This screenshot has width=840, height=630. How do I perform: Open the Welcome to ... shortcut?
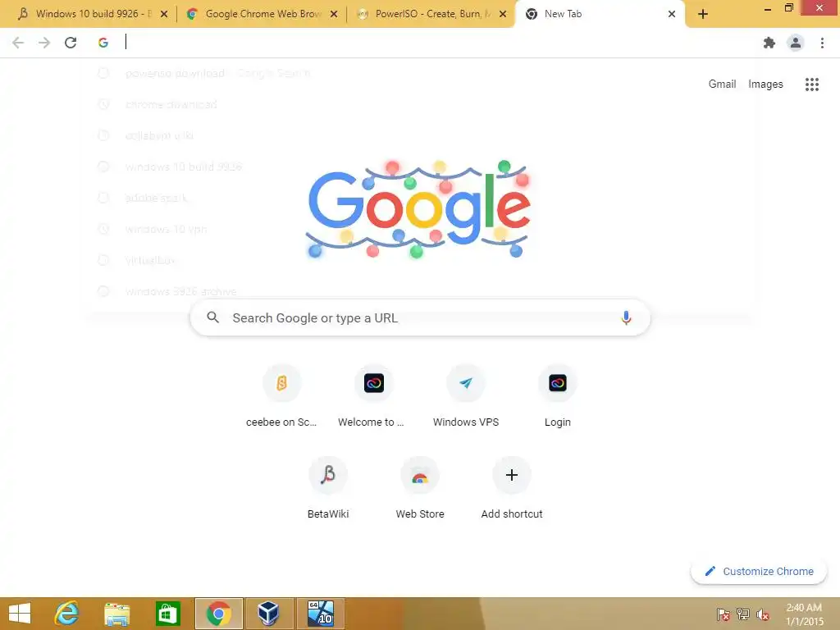373,396
